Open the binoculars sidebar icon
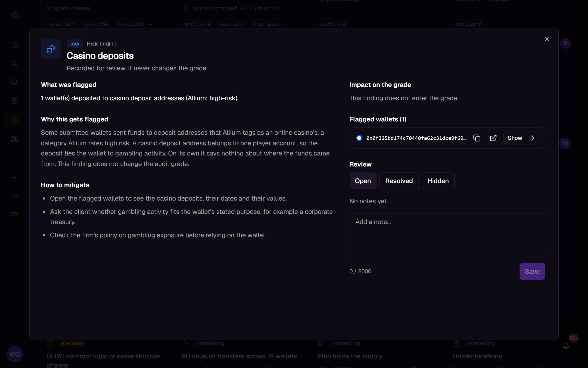The image size is (588, 368). tap(14, 139)
